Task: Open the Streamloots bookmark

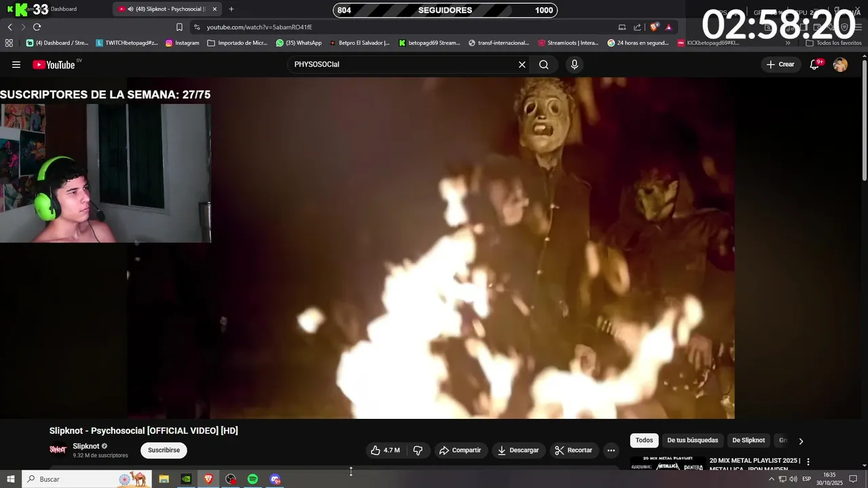Action: tap(568, 43)
